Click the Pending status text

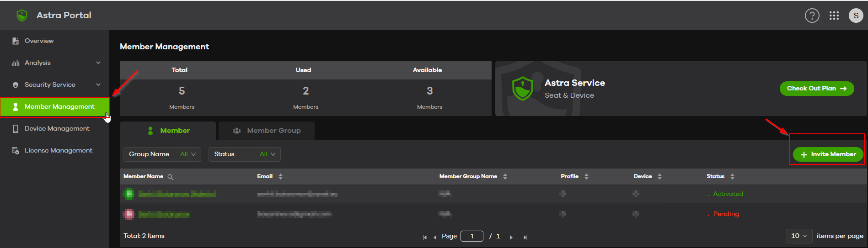[726, 214]
